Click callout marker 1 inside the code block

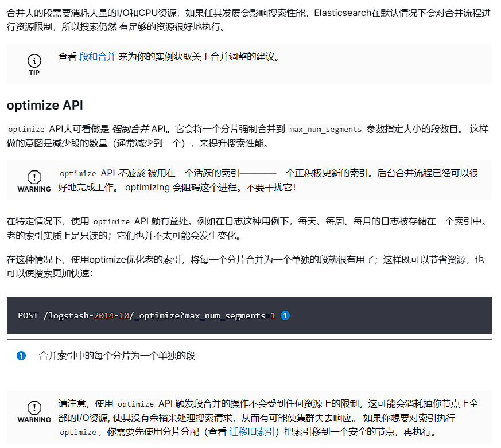click(285, 315)
